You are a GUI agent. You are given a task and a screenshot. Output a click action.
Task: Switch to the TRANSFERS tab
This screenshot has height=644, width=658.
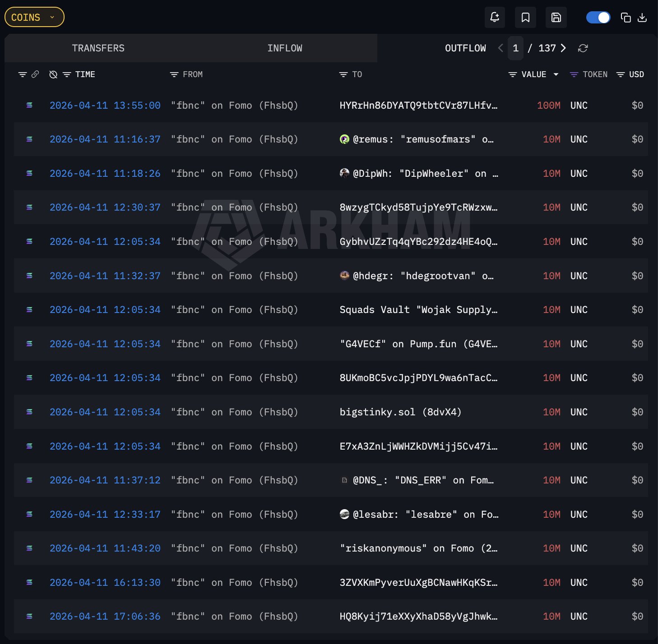point(98,48)
